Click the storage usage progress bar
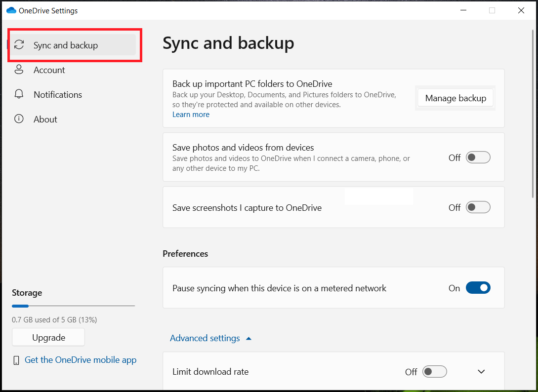Image resolution: width=538 pixels, height=392 pixels. pos(74,306)
